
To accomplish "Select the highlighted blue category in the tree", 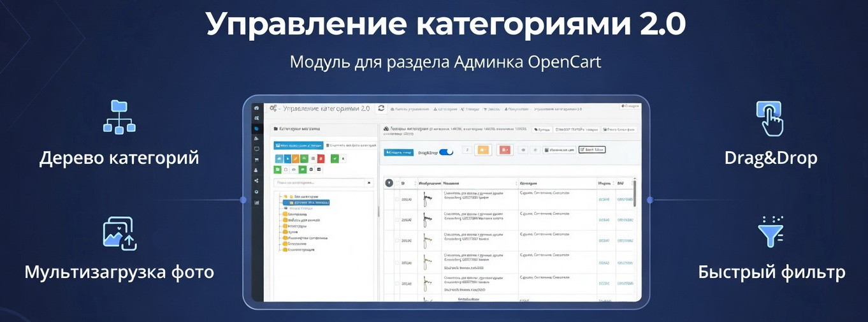I will (310, 203).
